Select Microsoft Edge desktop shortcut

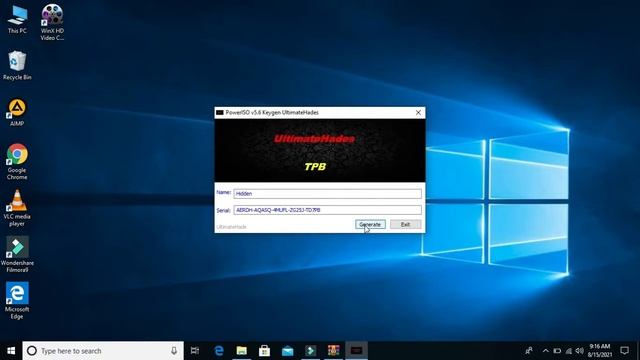17,301
